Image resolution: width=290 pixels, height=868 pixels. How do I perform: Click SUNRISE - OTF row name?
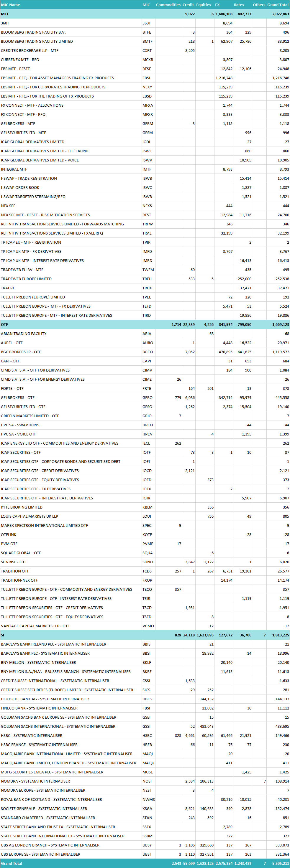tap(14, 562)
